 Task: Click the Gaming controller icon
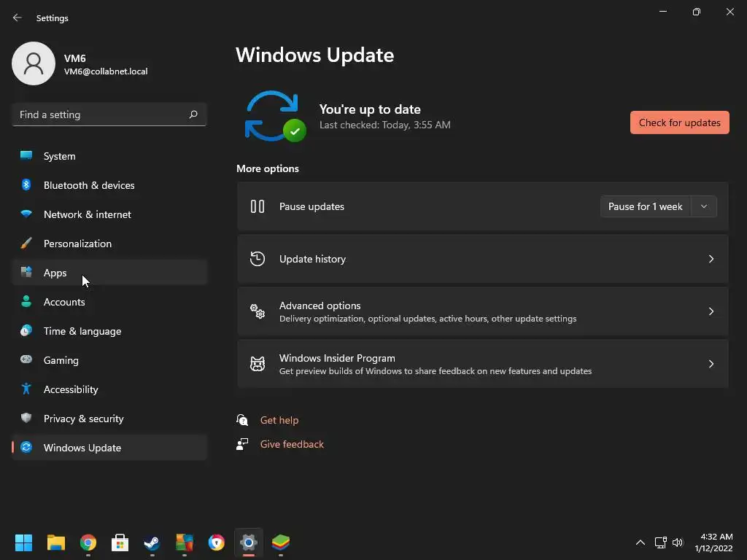point(26,359)
